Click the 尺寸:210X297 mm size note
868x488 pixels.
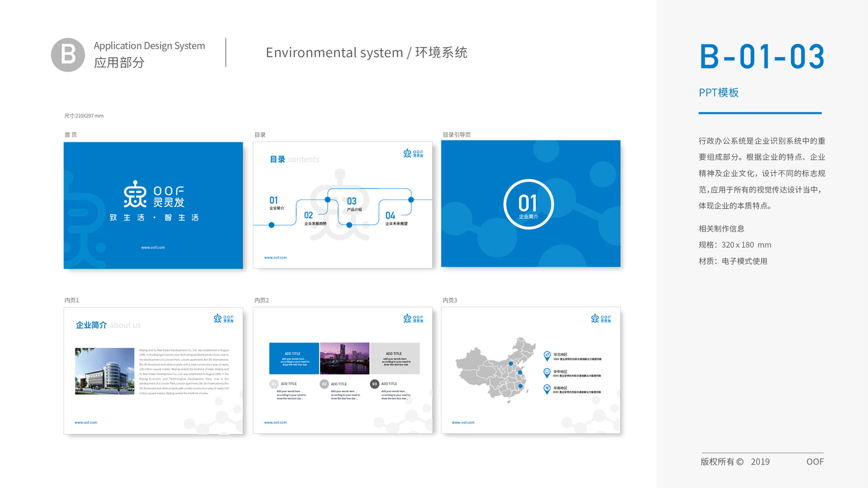(x=84, y=116)
